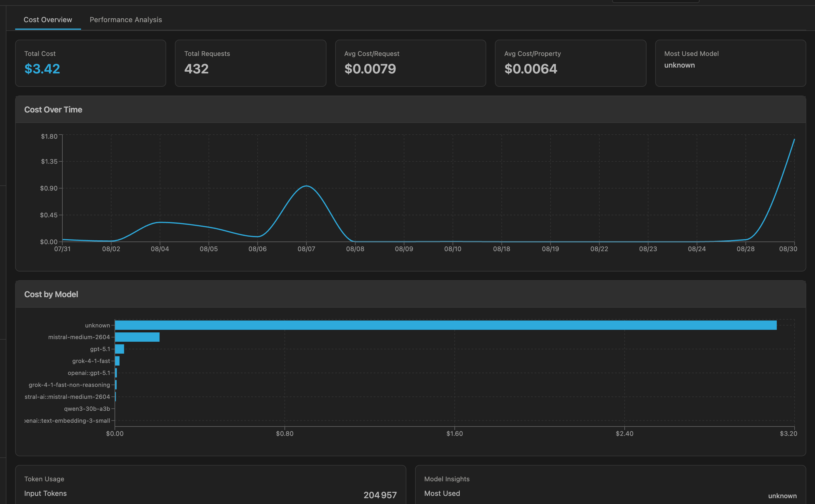
Task: Click the Model Insights card title
Action: [447, 479]
